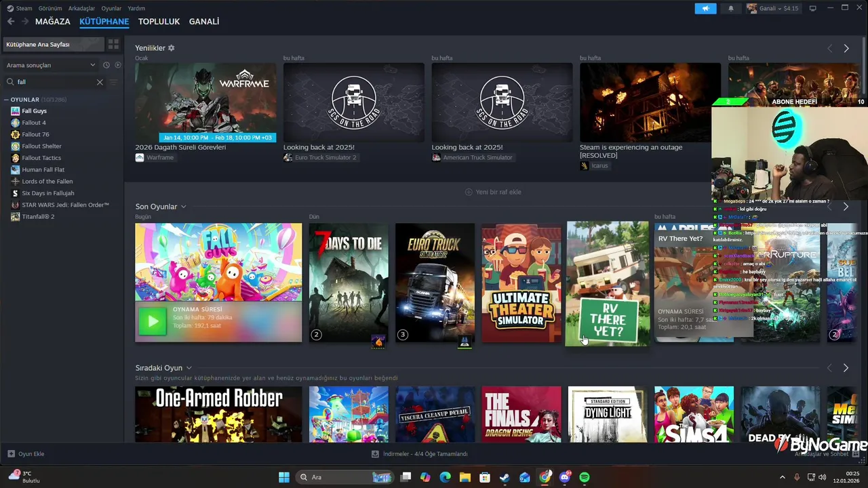Open the GANALİ profile tab
The width and height of the screenshot is (868, 488).
203,22
